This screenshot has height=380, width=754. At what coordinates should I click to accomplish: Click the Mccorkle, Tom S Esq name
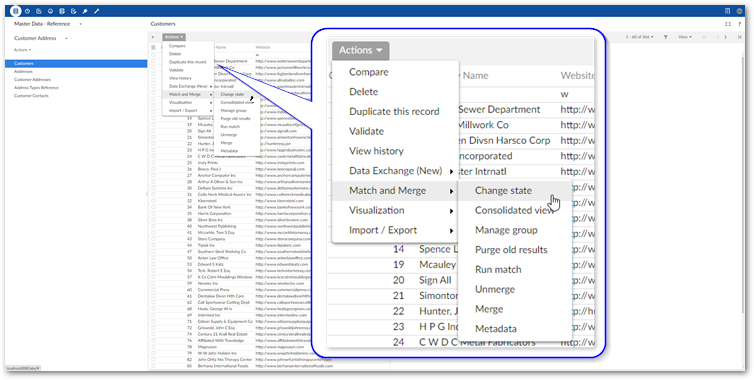point(216,233)
